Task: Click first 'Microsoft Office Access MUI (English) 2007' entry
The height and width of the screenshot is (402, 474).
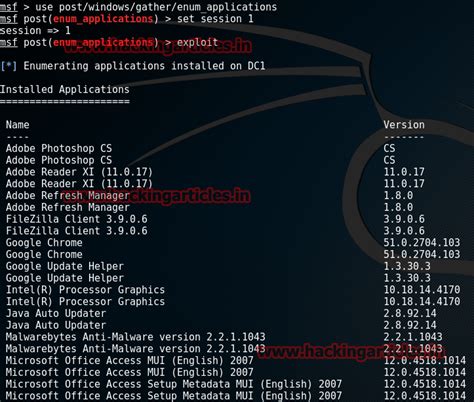Action: [x=130, y=360]
